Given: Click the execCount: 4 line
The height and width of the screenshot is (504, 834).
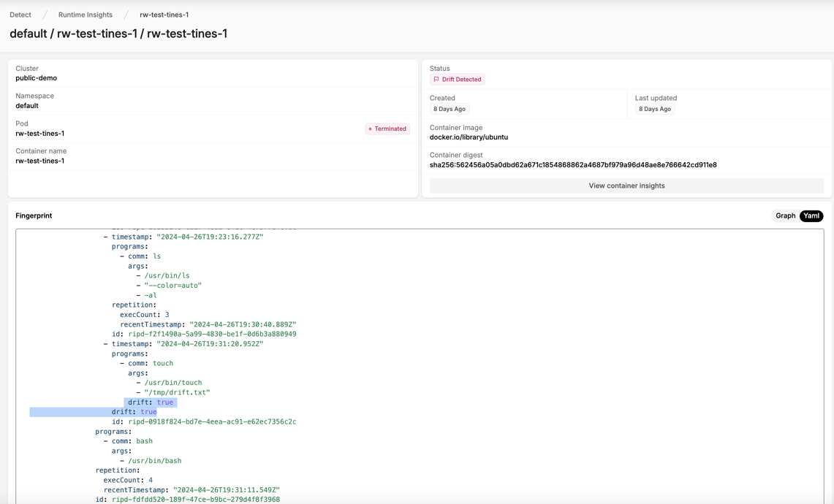Looking at the screenshot, I should coord(128,480).
